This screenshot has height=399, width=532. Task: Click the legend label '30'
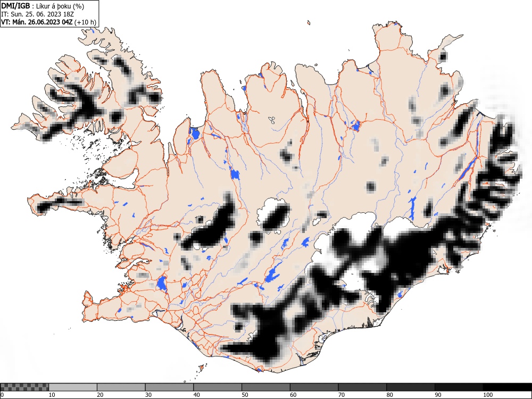coord(148,395)
